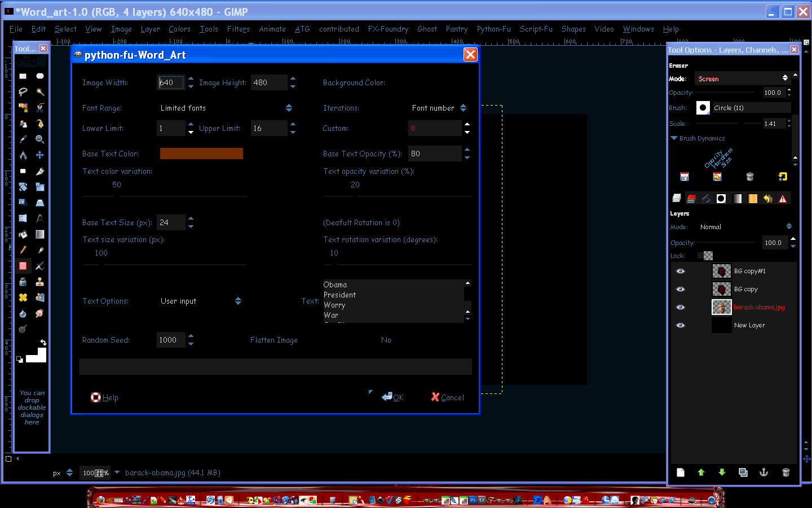The height and width of the screenshot is (508, 812).
Task: Activate the Blur/Sharpen droplet tool
Action: click(x=23, y=313)
